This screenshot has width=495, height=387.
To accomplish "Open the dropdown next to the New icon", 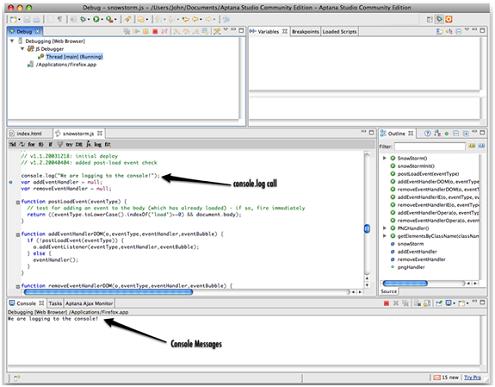I will coord(19,20).
